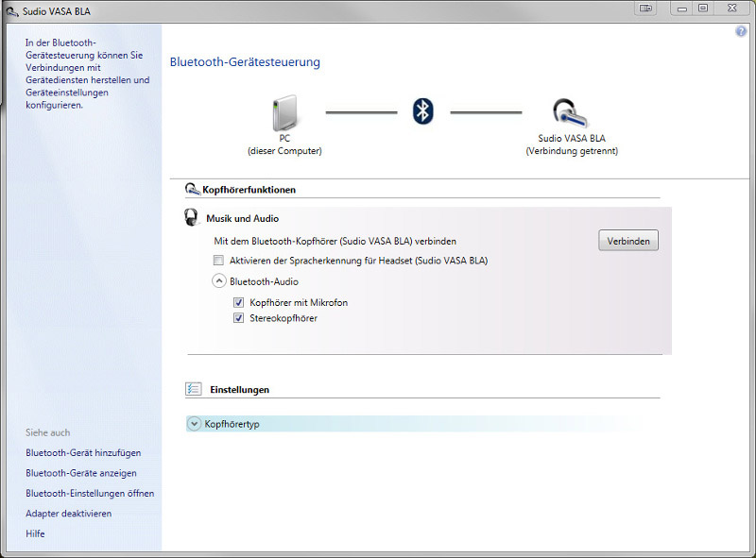The width and height of the screenshot is (756, 558).
Task: Click Adapter deaktivieren link
Action: click(x=68, y=514)
